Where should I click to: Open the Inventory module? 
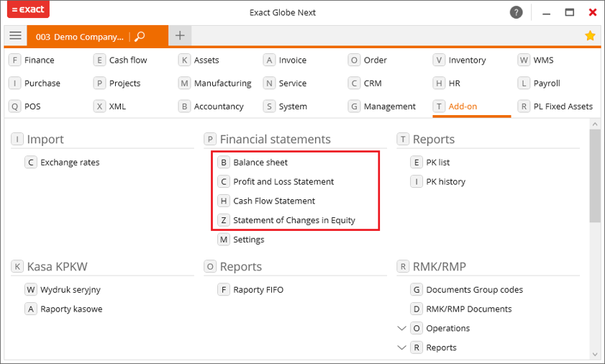click(459, 60)
